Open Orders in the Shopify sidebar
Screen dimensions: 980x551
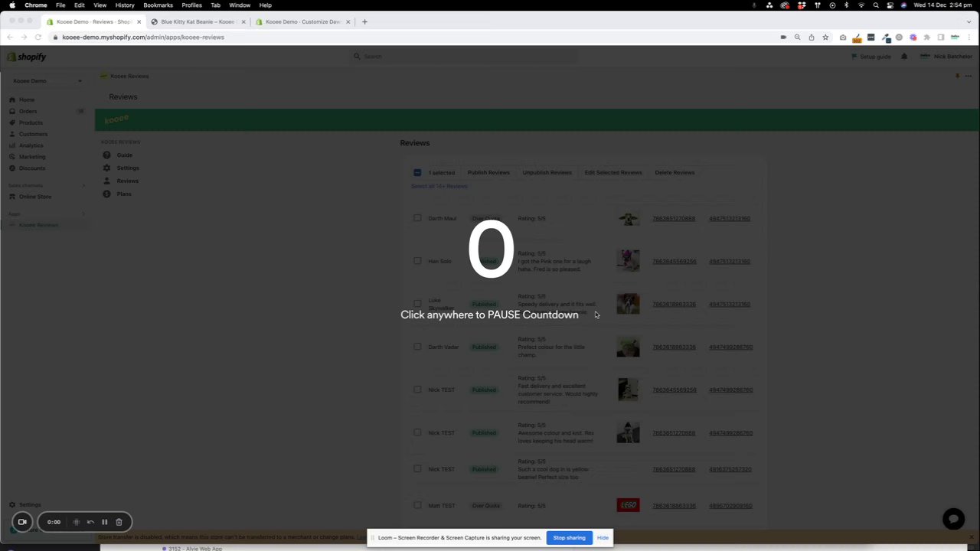click(x=28, y=111)
